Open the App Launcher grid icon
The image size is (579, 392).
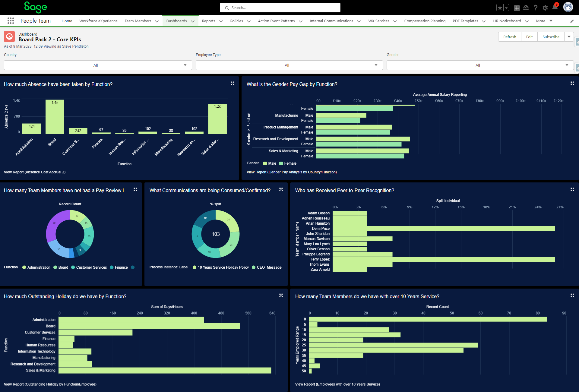coord(11,21)
